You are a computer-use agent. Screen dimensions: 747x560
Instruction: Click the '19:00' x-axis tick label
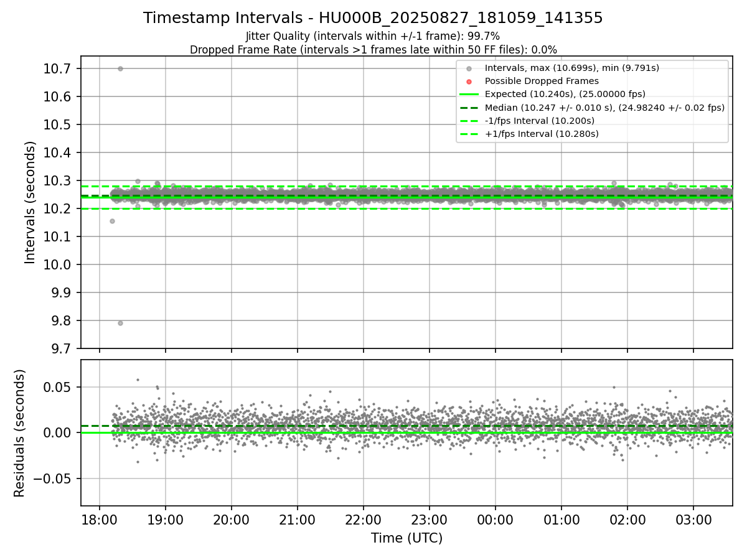click(166, 520)
